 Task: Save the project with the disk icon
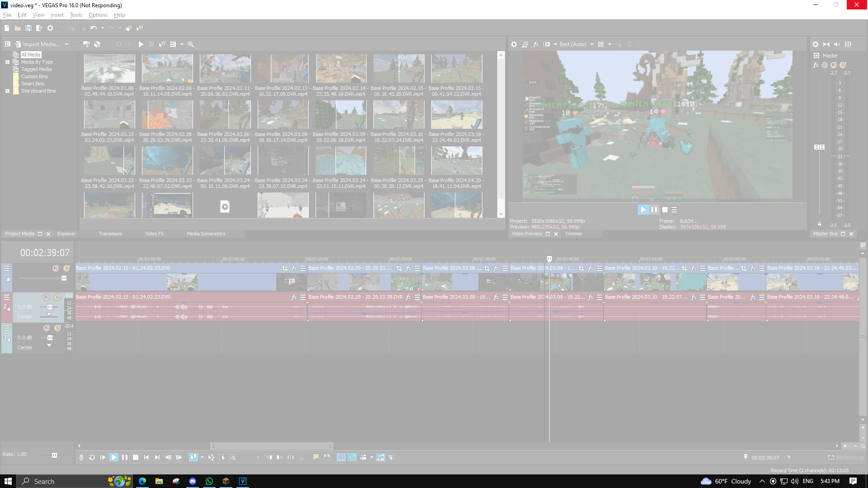coord(28,28)
